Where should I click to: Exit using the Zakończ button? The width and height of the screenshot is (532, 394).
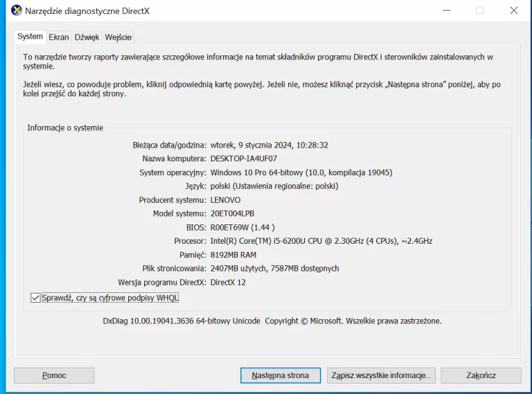tap(481, 375)
